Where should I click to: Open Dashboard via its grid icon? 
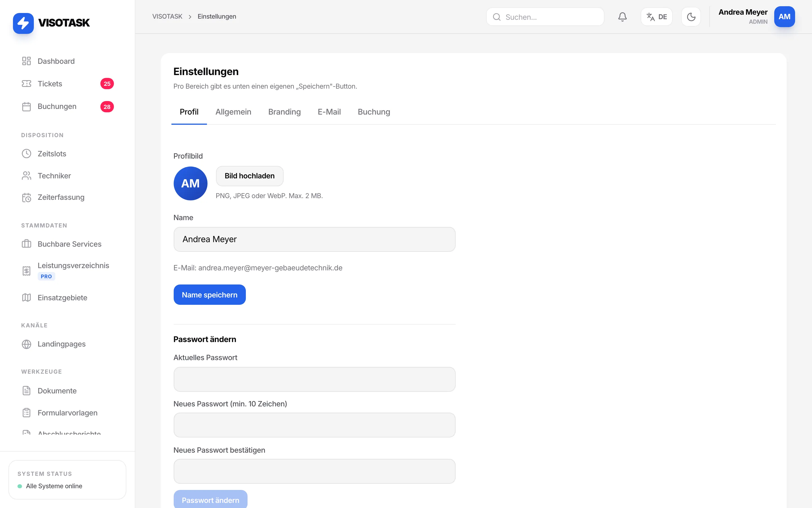pyautogui.click(x=27, y=61)
